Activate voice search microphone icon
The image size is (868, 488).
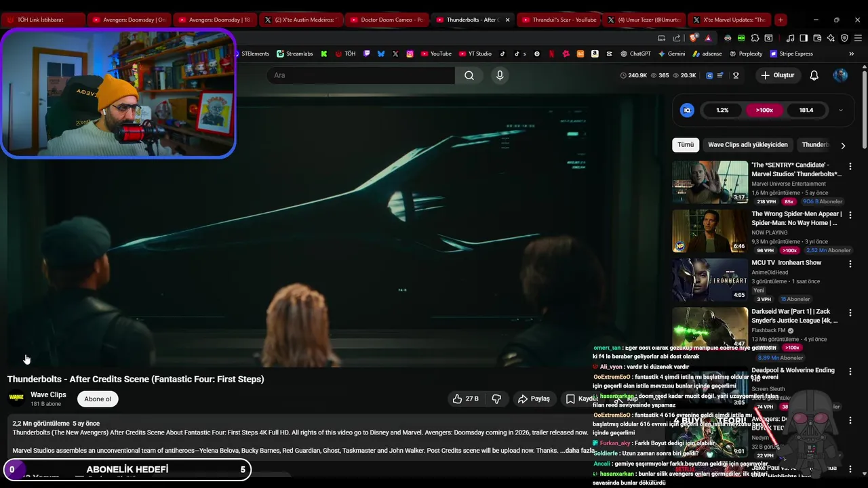tap(500, 75)
